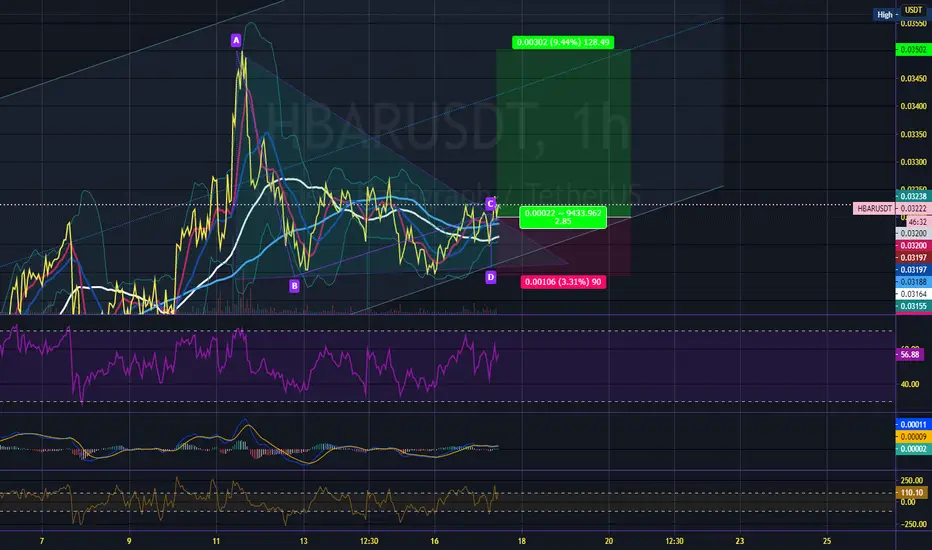
Task: Click the dark red 0.03197 price label
Action: [x=913, y=257]
